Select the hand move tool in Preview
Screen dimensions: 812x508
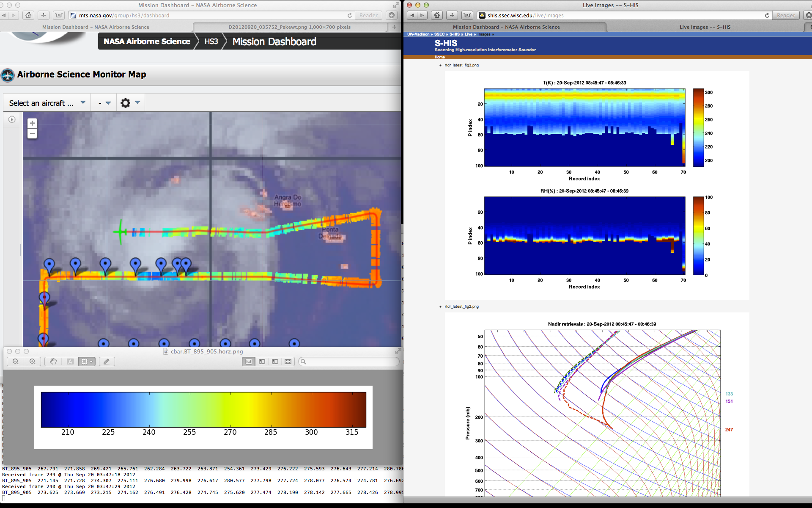coord(53,362)
